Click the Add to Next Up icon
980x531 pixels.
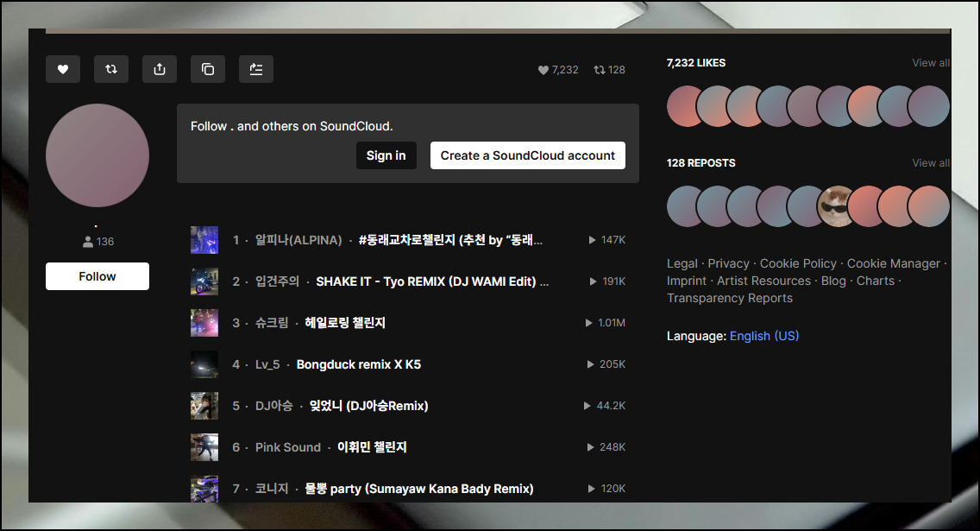(x=256, y=69)
